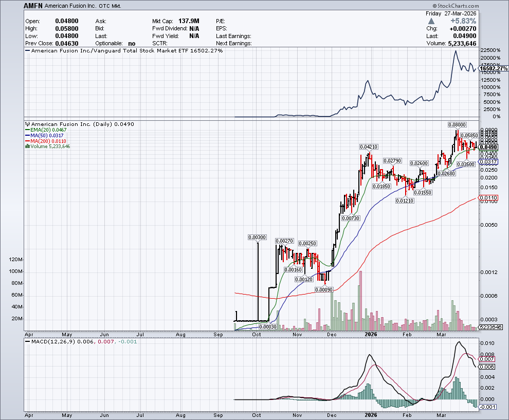
Task: Click the 0.007 MACD signal axis flag
Action: [487, 359]
